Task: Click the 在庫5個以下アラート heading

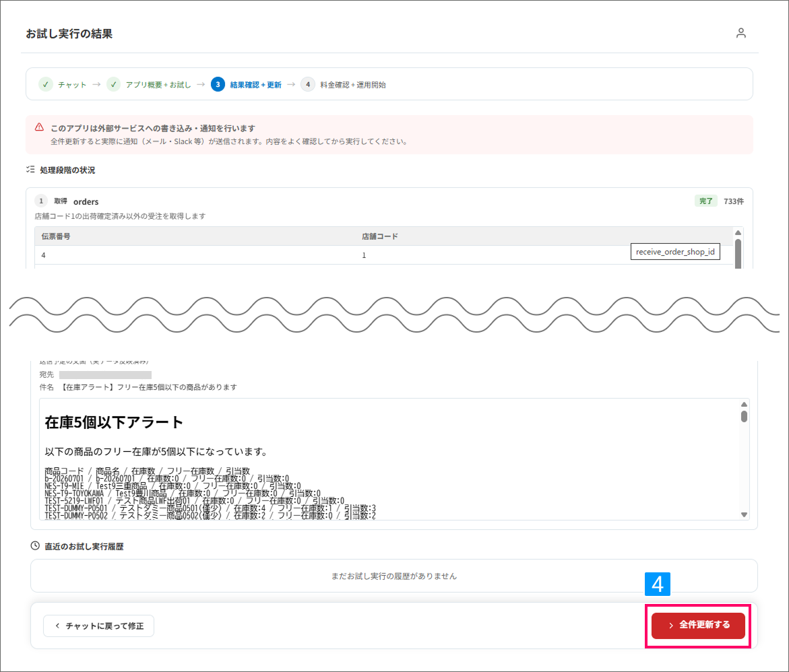Action: [114, 422]
